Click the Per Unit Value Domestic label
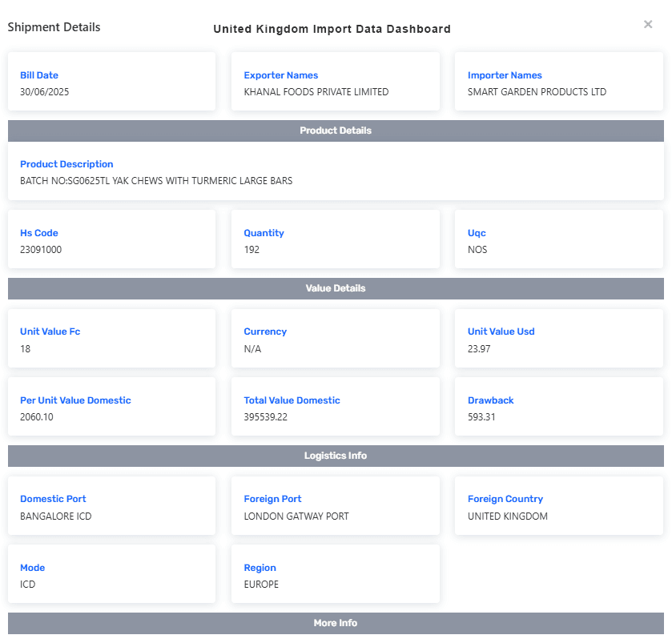 point(75,400)
